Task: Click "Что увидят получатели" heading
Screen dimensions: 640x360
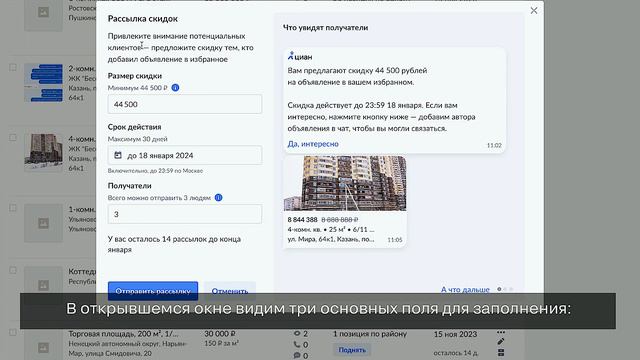Action: click(325, 28)
